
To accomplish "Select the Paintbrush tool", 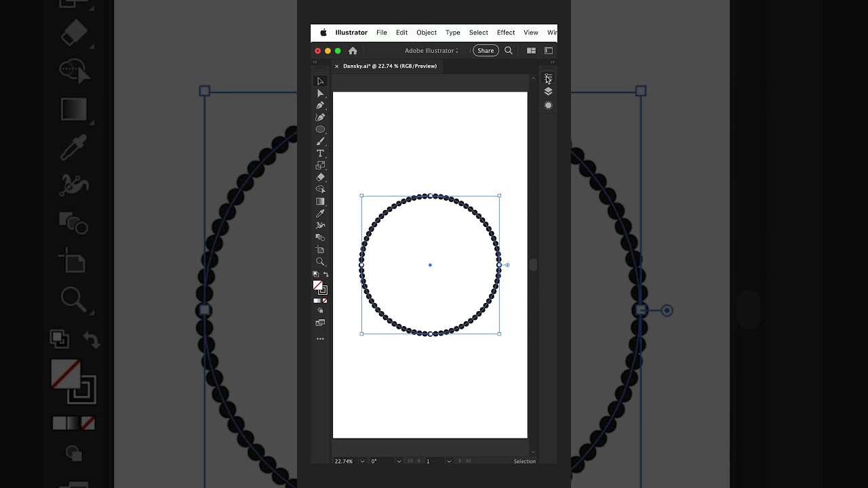I will (320, 142).
